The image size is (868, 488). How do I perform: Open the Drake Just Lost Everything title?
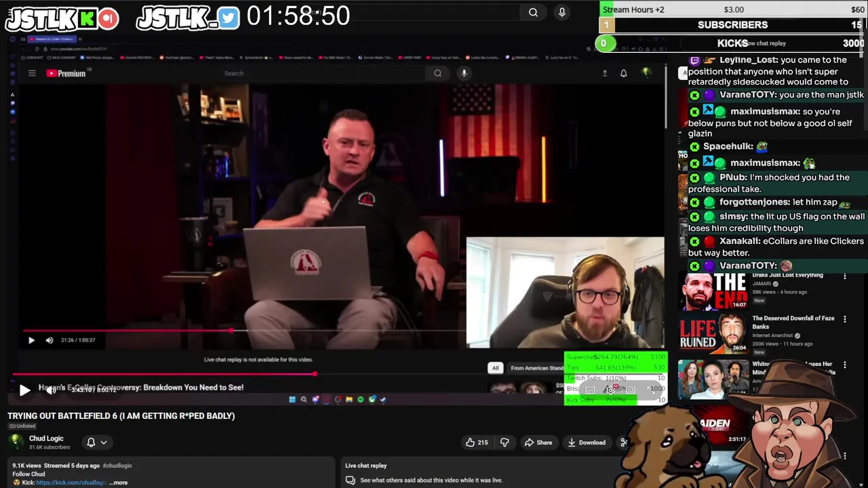tap(788, 275)
